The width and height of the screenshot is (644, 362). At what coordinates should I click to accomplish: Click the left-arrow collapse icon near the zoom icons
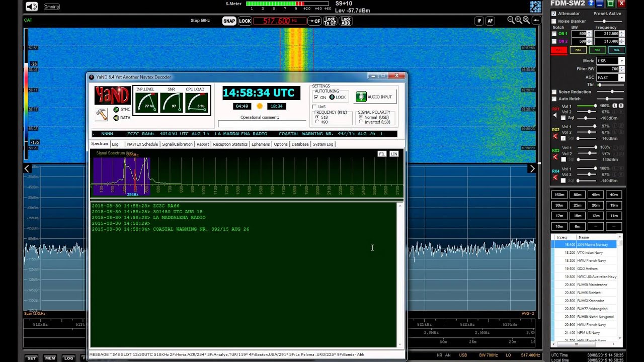point(536,21)
